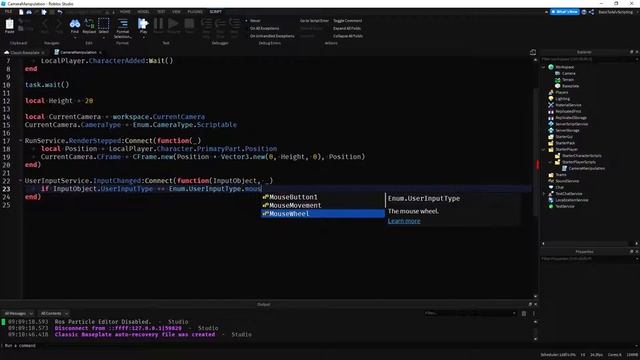The height and width of the screenshot is (360, 640).
Task: Click the Resume test icon
Action: click(173, 24)
